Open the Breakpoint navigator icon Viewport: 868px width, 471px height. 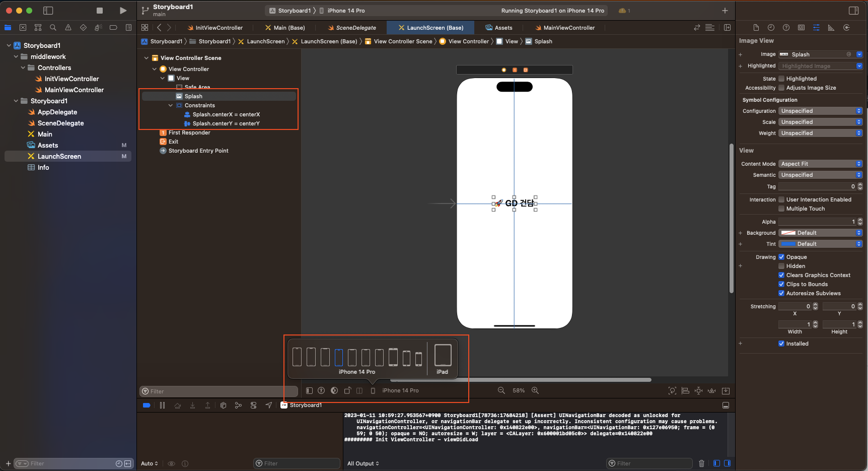[x=113, y=28]
